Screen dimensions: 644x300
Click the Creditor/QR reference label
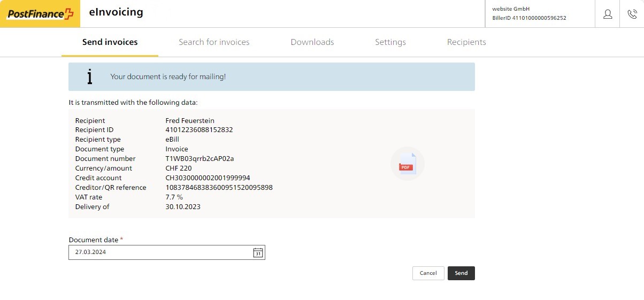(x=111, y=188)
